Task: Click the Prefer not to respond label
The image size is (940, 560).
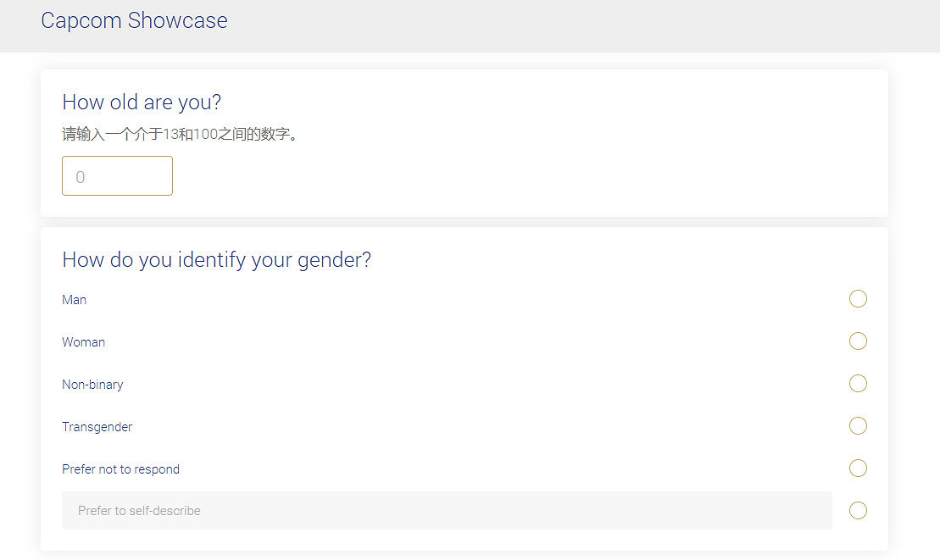Action: pyautogui.click(x=121, y=469)
